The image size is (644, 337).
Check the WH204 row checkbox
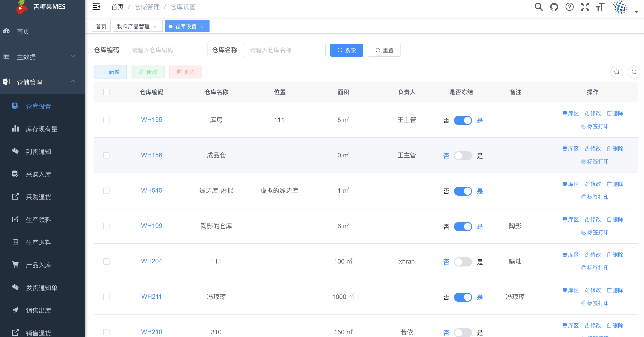pos(106,261)
